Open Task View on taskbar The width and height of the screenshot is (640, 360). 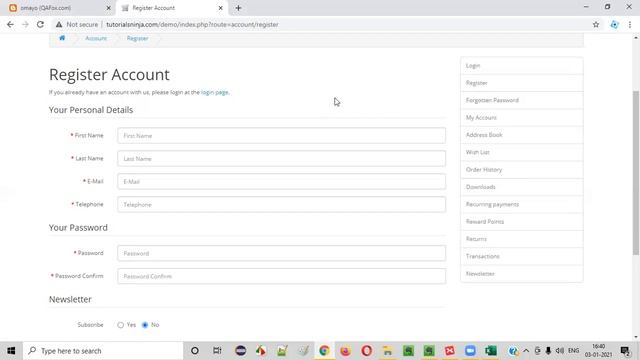pos(217,351)
